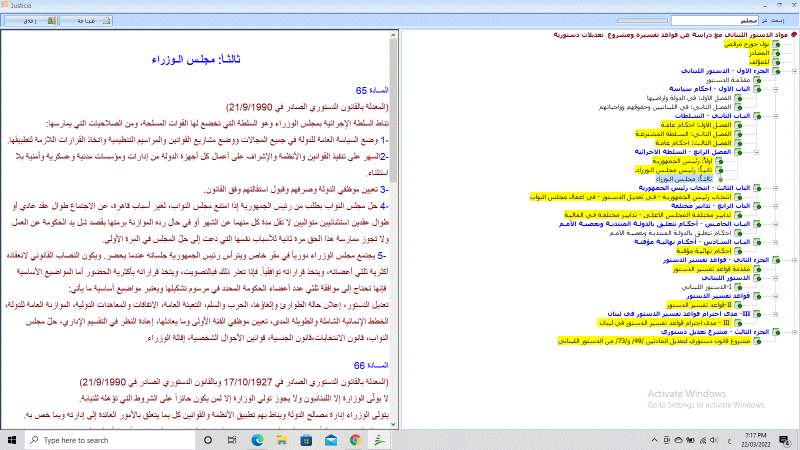Click the icon beside مشروع قانون دستوري لتعديل المادتين

tap(757, 341)
